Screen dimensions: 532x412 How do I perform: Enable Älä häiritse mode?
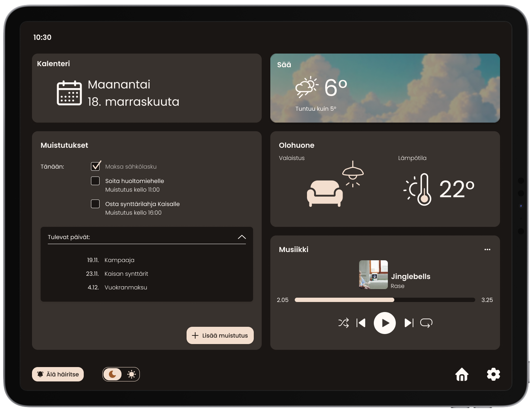click(x=58, y=374)
